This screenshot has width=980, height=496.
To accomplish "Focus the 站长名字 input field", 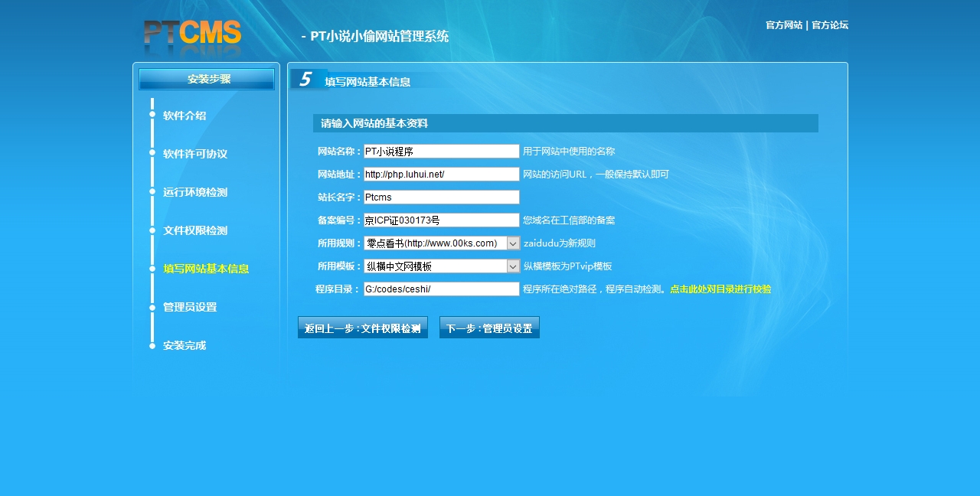I will (442, 197).
